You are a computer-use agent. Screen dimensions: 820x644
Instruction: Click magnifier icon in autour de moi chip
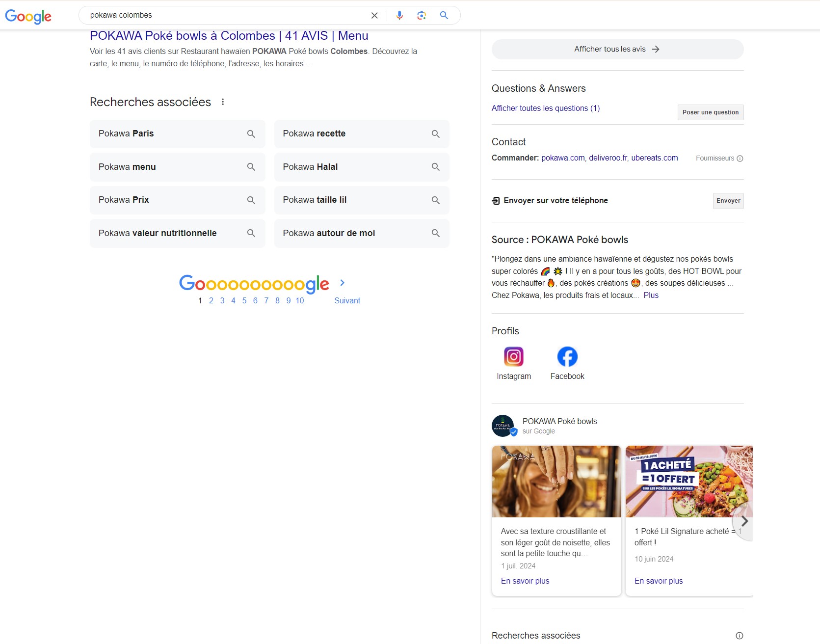coord(435,233)
